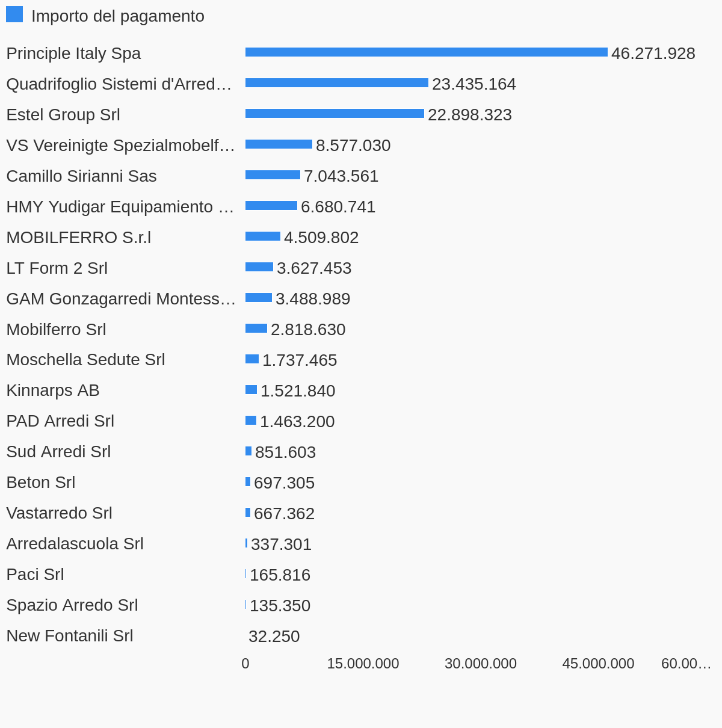The width and height of the screenshot is (722, 728).
Task: Click the label 'PAD Arredi Srl'
Action: point(60,421)
